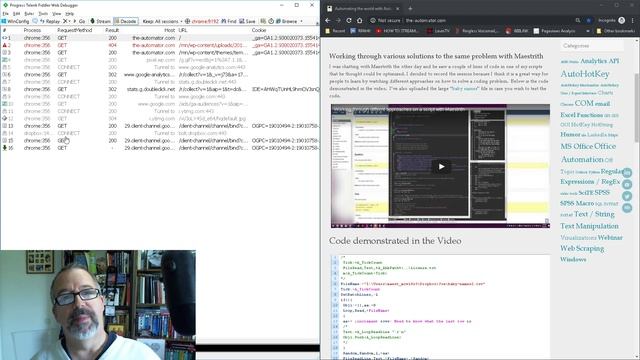This screenshot has width=640, height=360.
Task: Click the zoom magnifier icon in Chrome address bar
Action: (578, 20)
